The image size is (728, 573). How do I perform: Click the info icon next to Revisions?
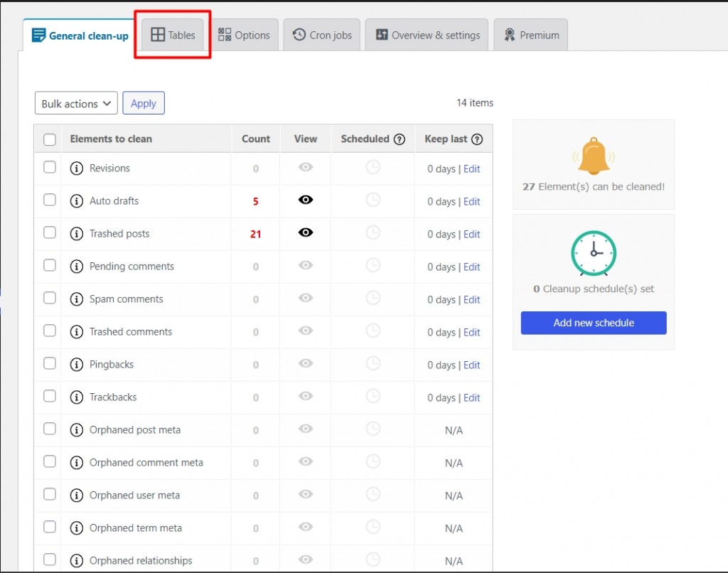77,168
